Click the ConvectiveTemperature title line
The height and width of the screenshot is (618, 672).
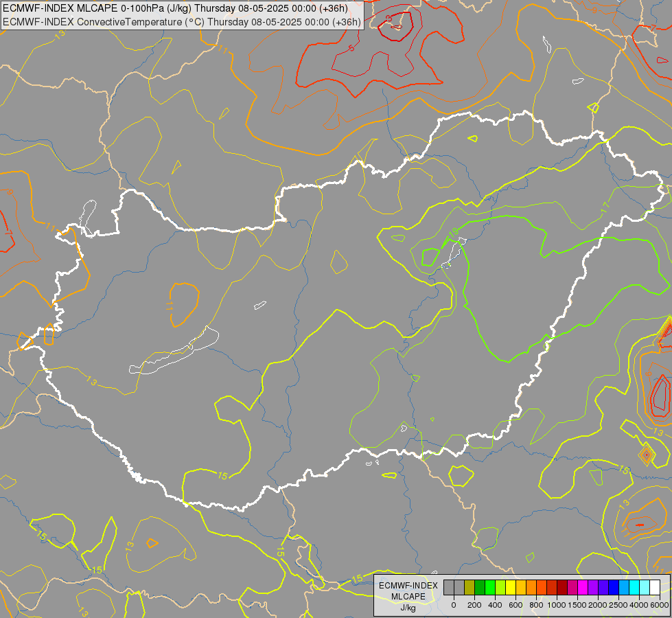coord(182,22)
